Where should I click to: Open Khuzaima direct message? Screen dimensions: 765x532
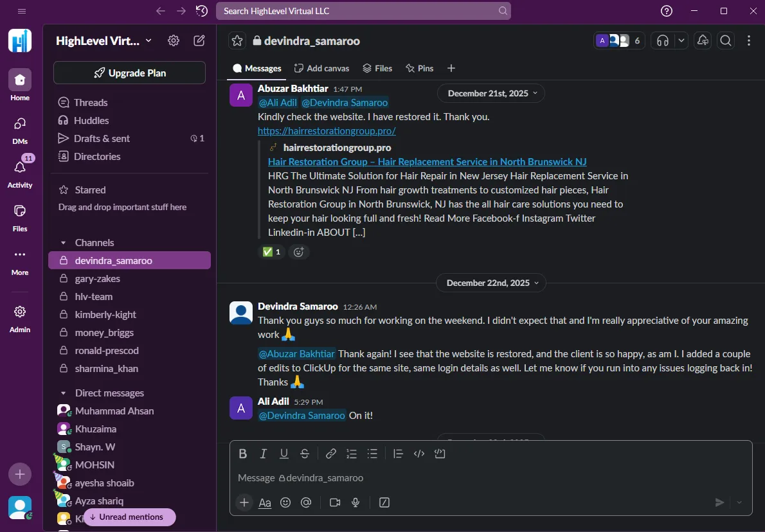[x=129, y=429]
